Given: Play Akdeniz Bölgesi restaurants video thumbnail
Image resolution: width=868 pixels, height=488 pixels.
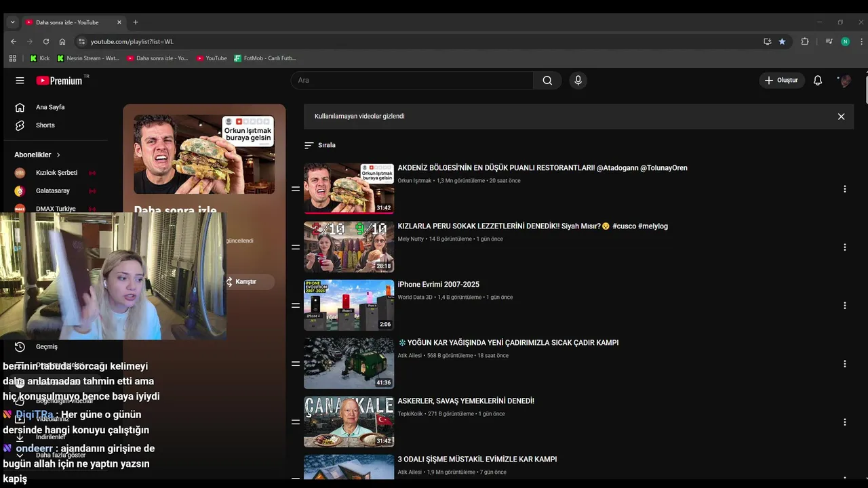Looking at the screenshot, I should coord(349,188).
